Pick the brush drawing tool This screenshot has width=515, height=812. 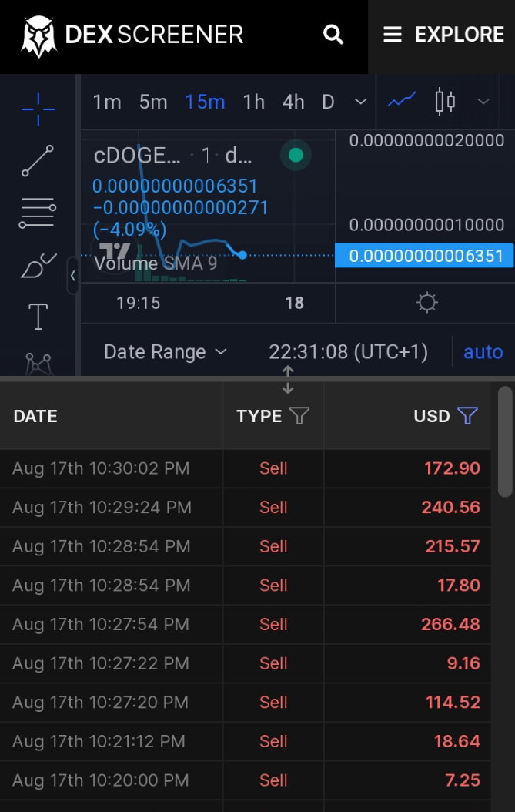[x=38, y=266]
